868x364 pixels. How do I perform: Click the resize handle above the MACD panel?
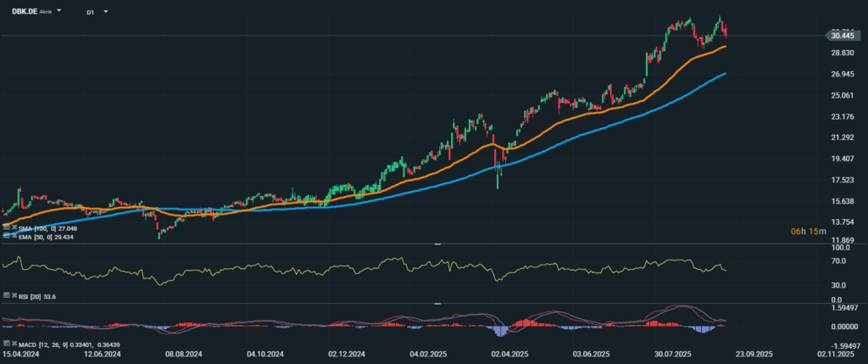coord(437,303)
